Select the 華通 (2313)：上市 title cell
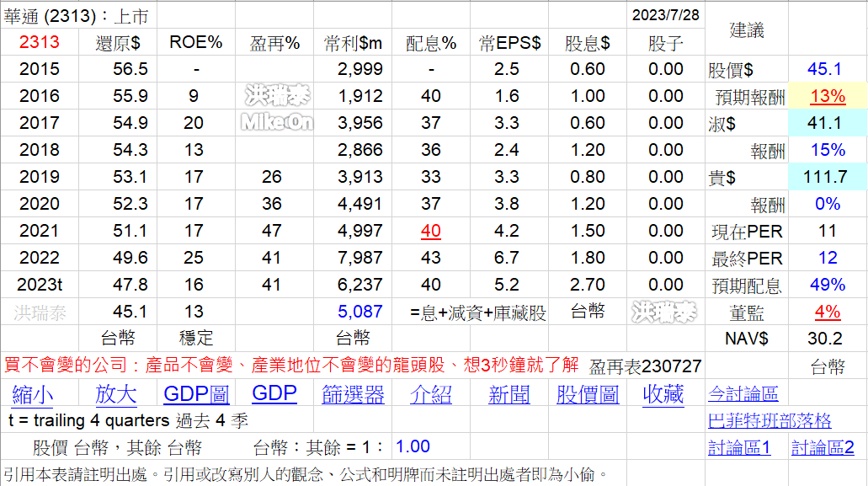 pos(77,16)
